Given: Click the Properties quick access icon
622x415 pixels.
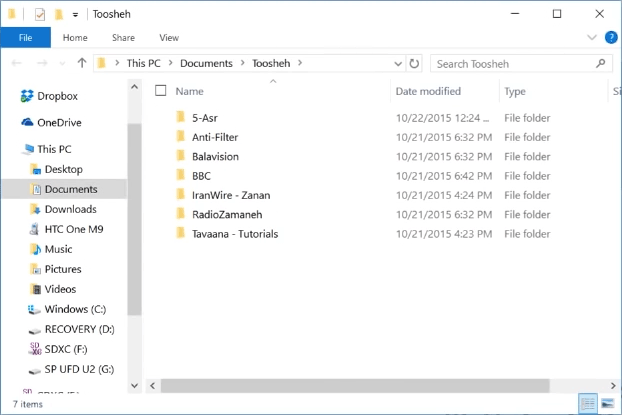Looking at the screenshot, I should (40, 14).
